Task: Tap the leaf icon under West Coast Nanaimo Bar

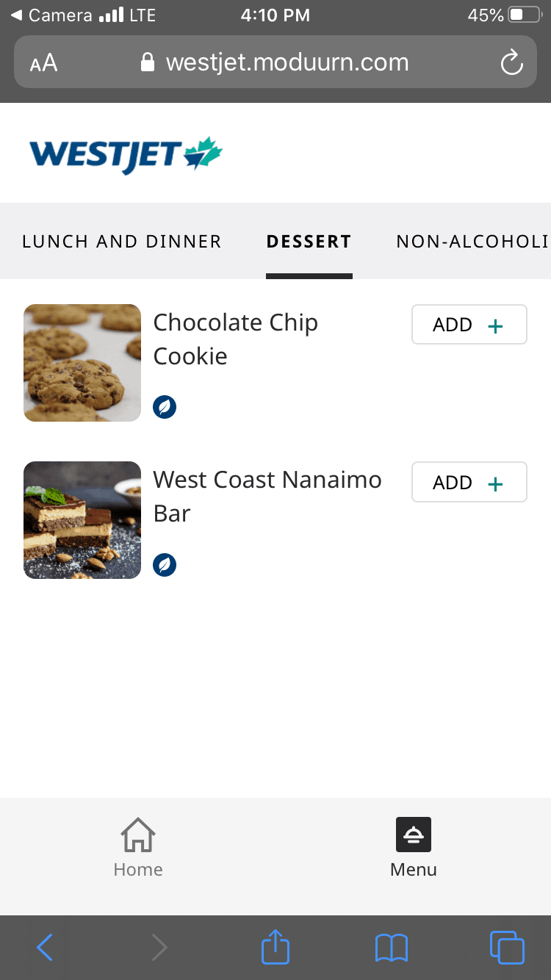Action: point(165,565)
